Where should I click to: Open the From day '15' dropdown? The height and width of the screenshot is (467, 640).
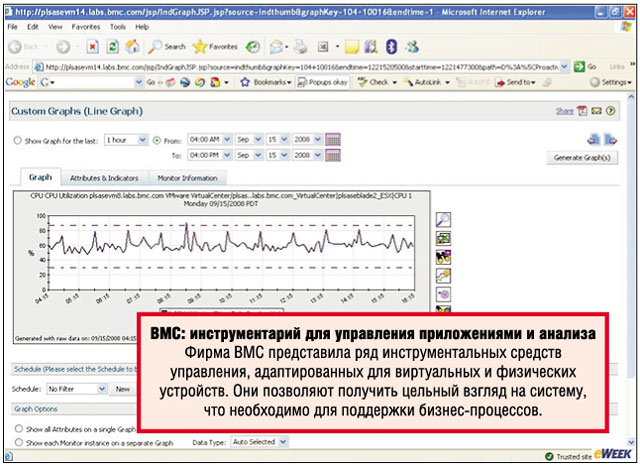pyautogui.click(x=277, y=140)
